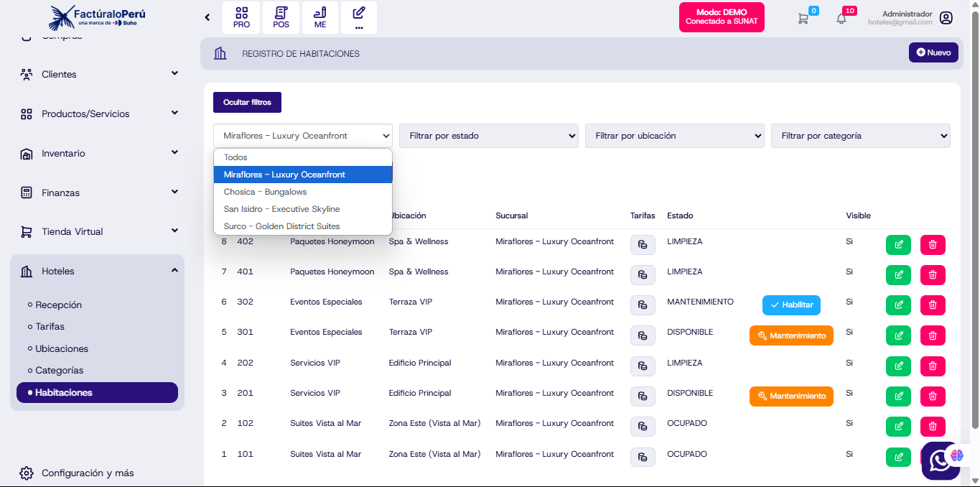Open tarifas icon for room 401
Image resolution: width=980 pixels, height=487 pixels.
click(x=643, y=275)
